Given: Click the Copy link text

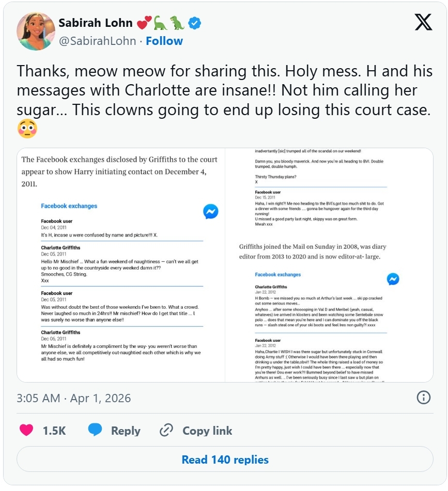Looking at the screenshot, I should 207,431.
